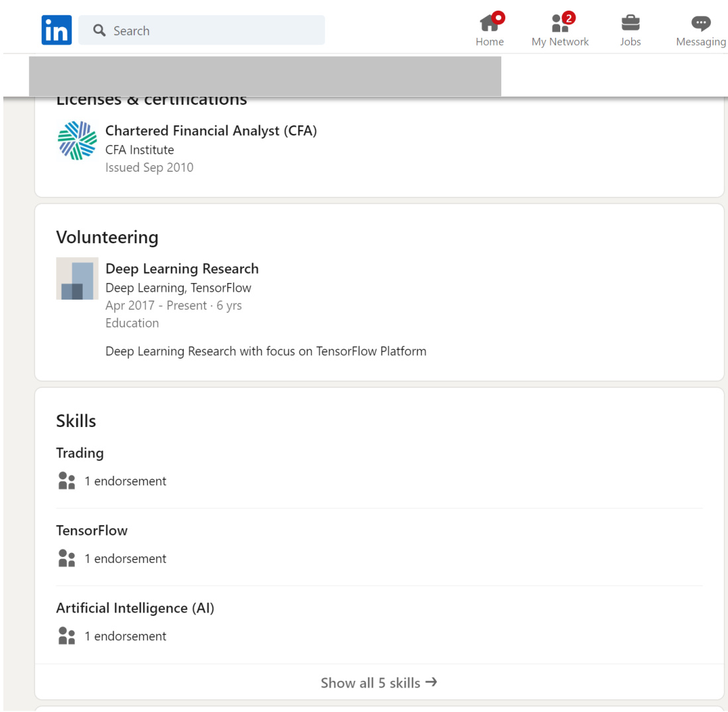The image size is (728, 712).
Task: Open the Jobs briefcase icon
Action: click(630, 24)
